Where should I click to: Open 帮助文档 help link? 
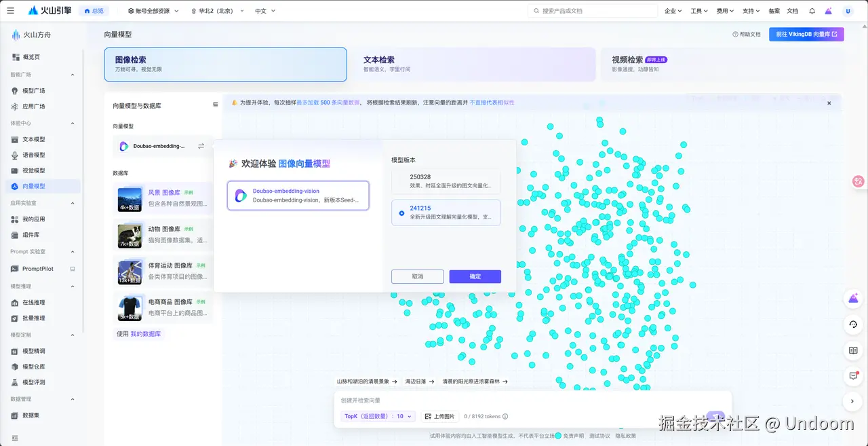(x=747, y=34)
